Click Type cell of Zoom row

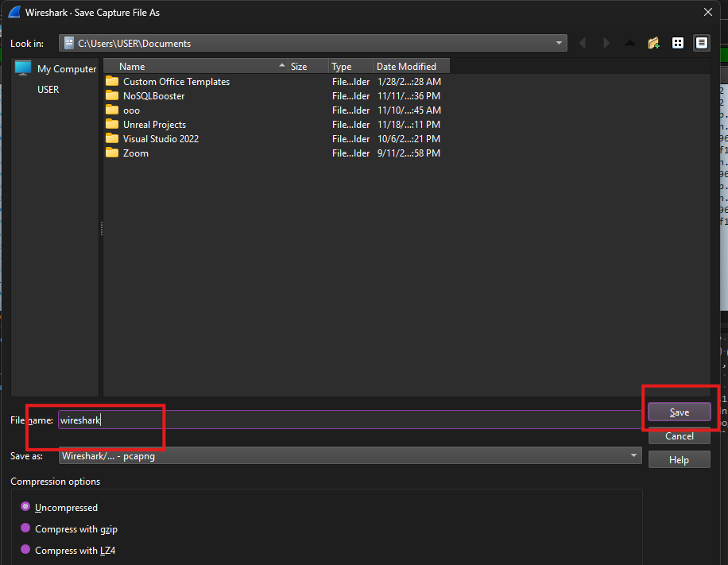click(x=351, y=153)
